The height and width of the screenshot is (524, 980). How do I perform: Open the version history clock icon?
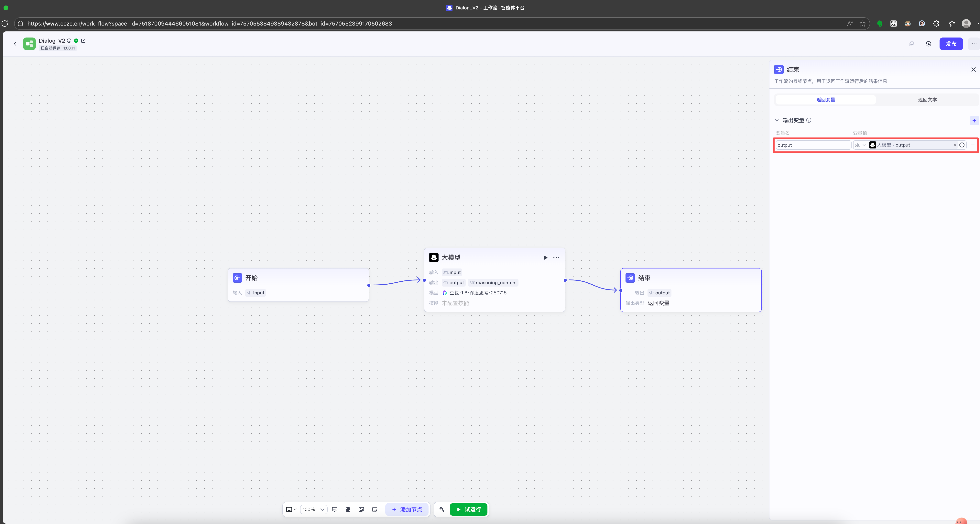coord(928,44)
